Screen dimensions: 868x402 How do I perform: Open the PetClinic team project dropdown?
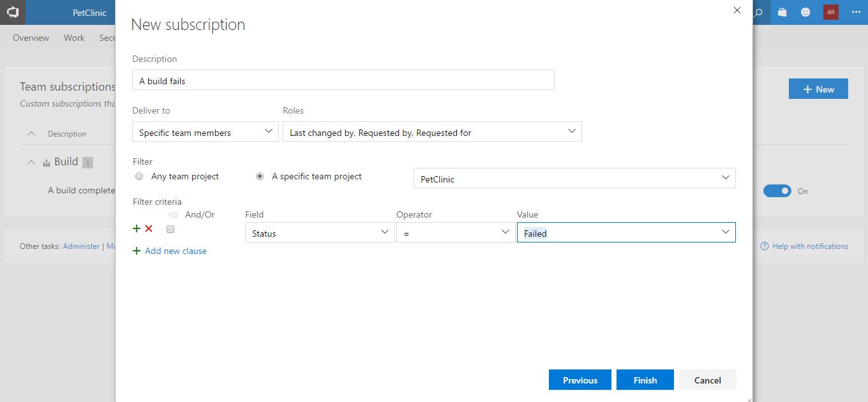[x=574, y=178]
